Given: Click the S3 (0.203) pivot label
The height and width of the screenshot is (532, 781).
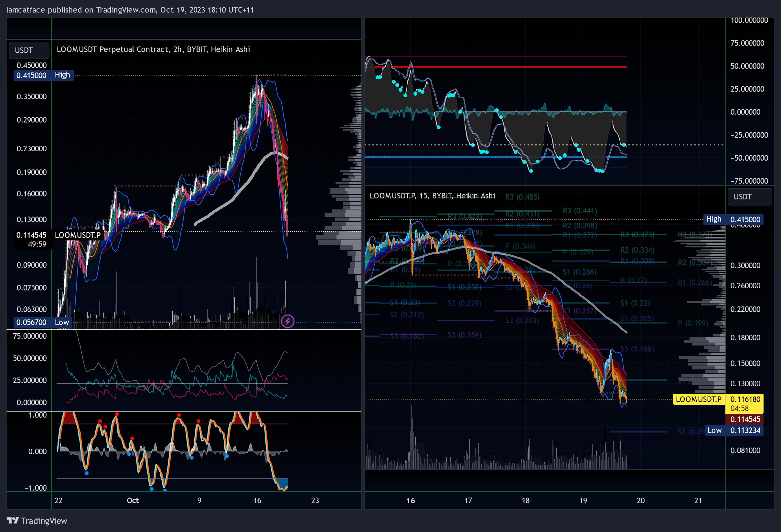Looking at the screenshot, I should 522,321.
